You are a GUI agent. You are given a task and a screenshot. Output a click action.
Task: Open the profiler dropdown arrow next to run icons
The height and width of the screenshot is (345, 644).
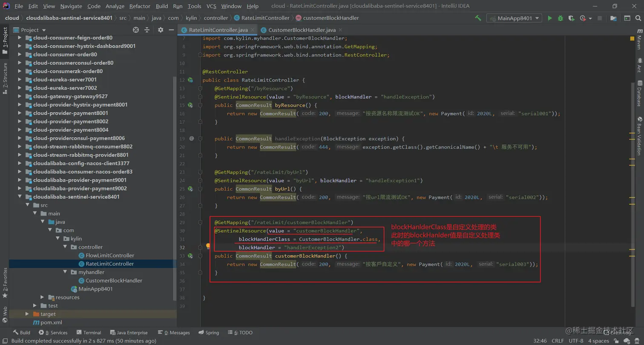[x=590, y=18]
